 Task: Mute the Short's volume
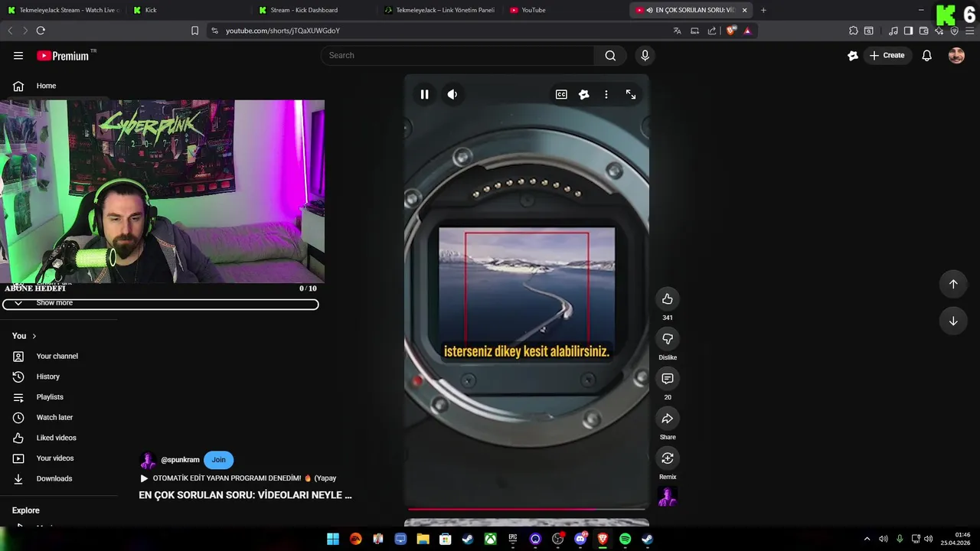452,94
